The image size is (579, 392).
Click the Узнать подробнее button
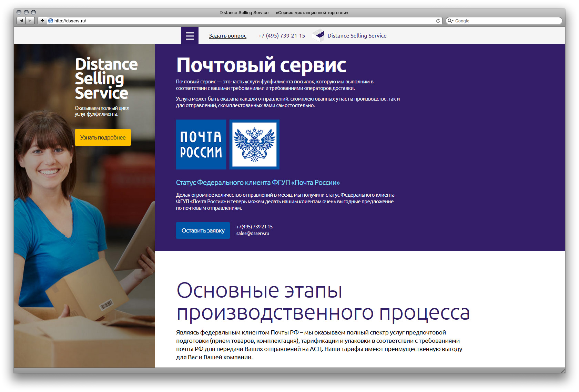[x=102, y=137]
